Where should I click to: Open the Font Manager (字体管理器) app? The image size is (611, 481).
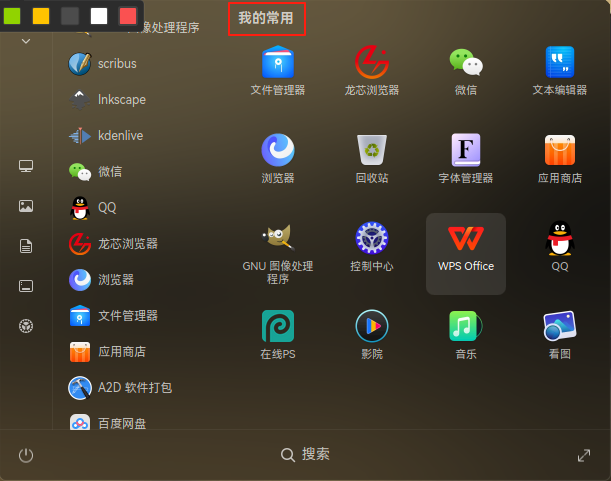pos(466,158)
